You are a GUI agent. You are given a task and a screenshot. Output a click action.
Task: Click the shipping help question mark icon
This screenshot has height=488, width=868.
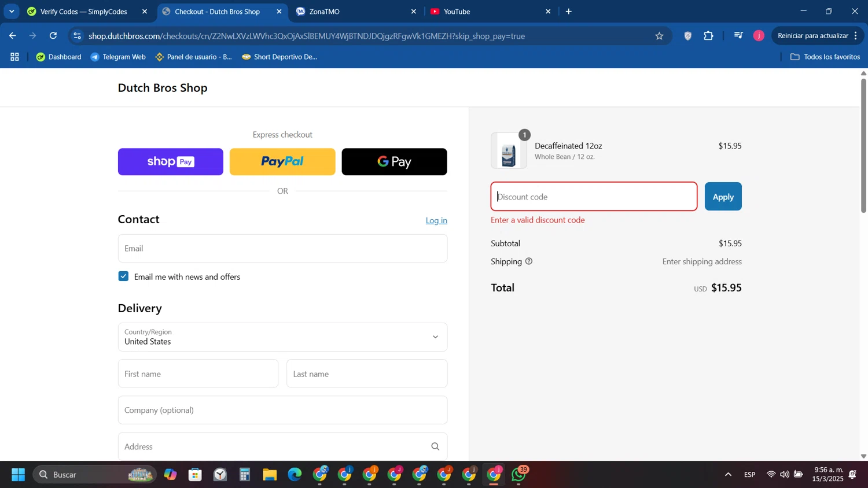[528, 261]
